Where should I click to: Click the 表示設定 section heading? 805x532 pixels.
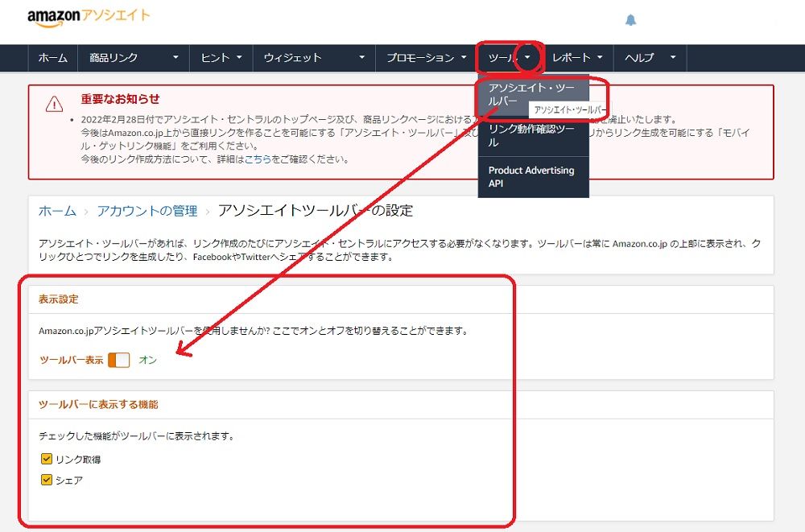click(59, 299)
